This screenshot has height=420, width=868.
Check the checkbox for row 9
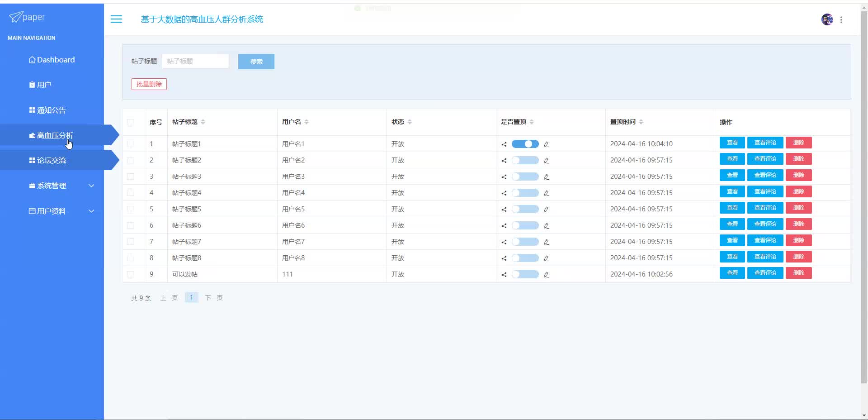pos(130,274)
